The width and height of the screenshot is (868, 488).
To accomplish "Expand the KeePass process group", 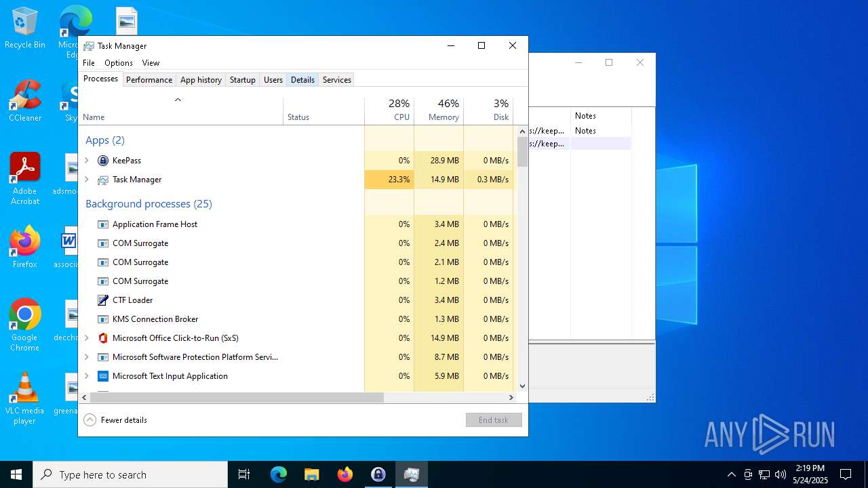I will pos(87,161).
